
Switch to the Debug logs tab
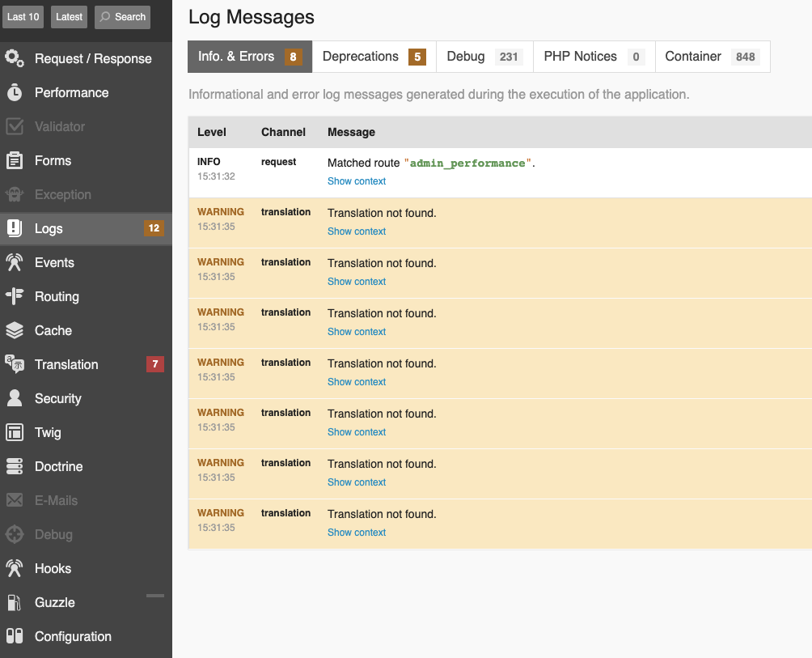tap(484, 57)
